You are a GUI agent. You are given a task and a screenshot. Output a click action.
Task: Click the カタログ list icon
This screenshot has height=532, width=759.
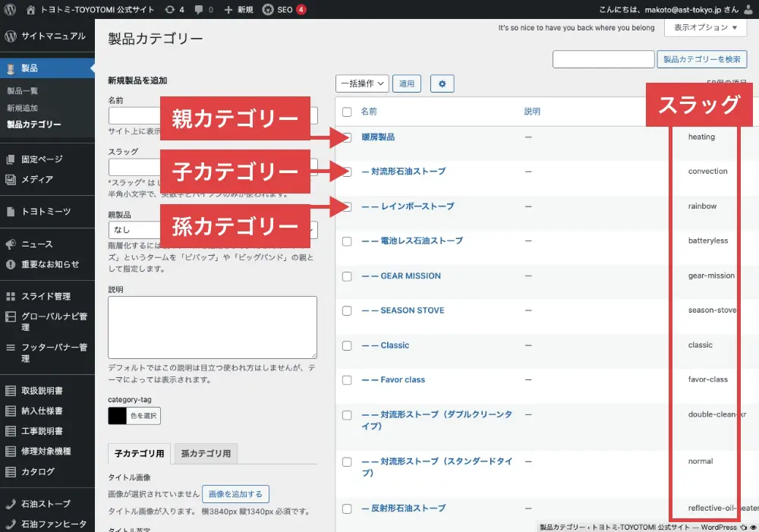[x=11, y=471]
